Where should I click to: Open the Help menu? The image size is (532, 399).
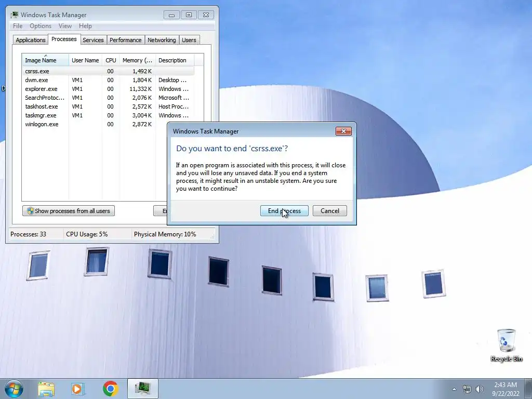click(x=85, y=26)
